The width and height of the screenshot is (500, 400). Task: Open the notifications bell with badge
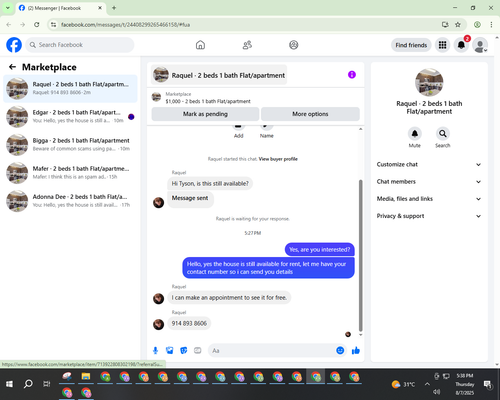tap(462, 45)
